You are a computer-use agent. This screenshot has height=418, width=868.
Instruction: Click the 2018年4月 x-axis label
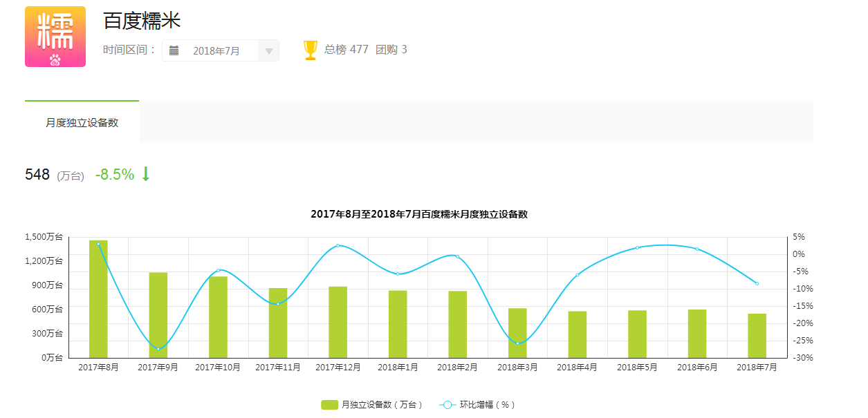(x=578, y=368)
